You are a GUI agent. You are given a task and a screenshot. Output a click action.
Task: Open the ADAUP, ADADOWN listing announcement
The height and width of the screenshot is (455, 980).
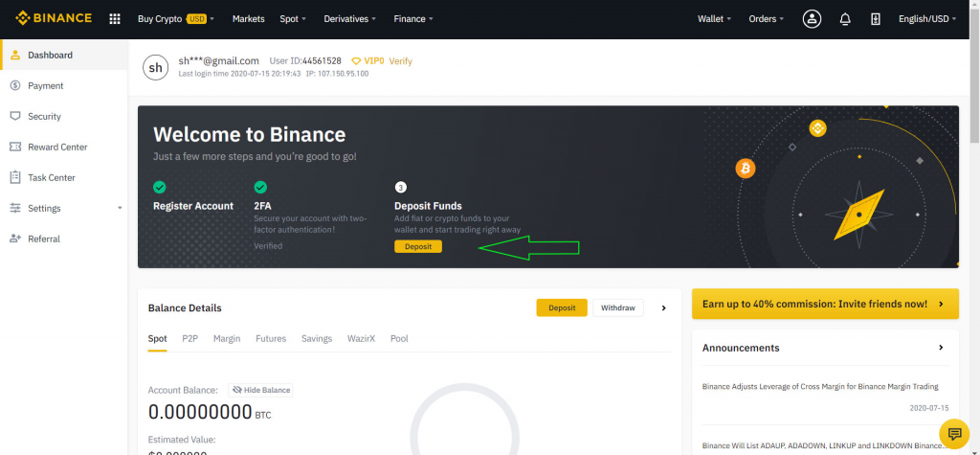823,445
